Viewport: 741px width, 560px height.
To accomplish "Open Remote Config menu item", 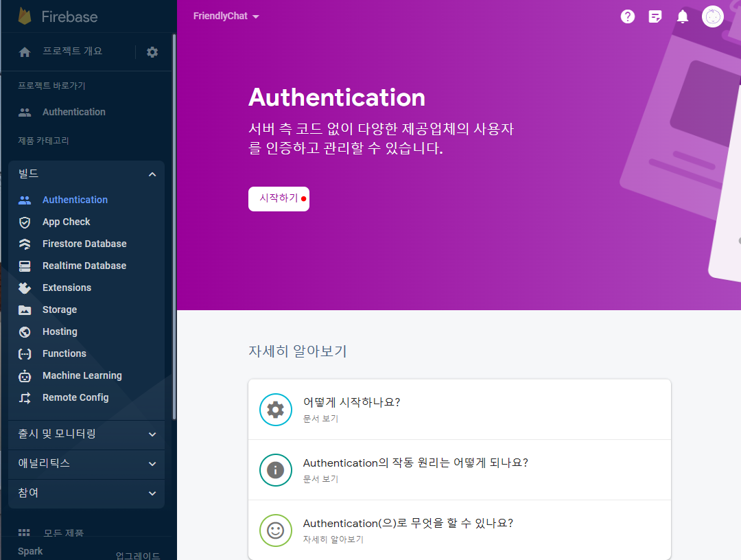I will (x=75, y=397).
